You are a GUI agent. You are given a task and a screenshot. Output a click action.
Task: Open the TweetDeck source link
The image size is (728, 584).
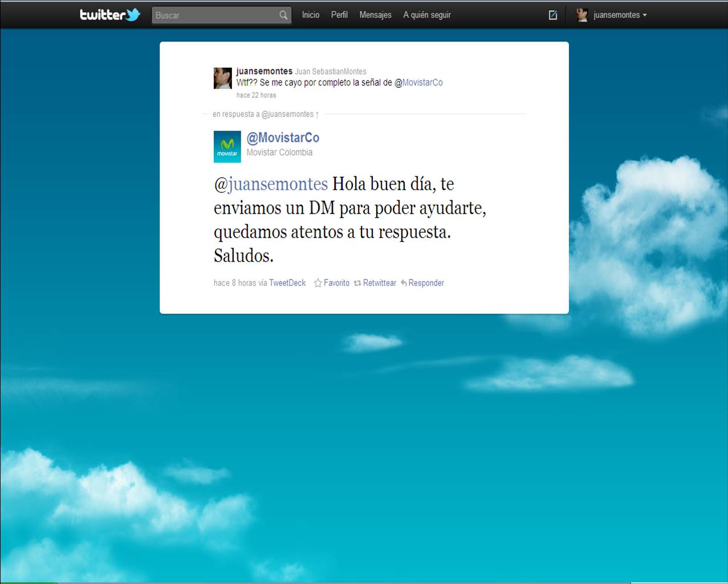click(x=287, y=283)
